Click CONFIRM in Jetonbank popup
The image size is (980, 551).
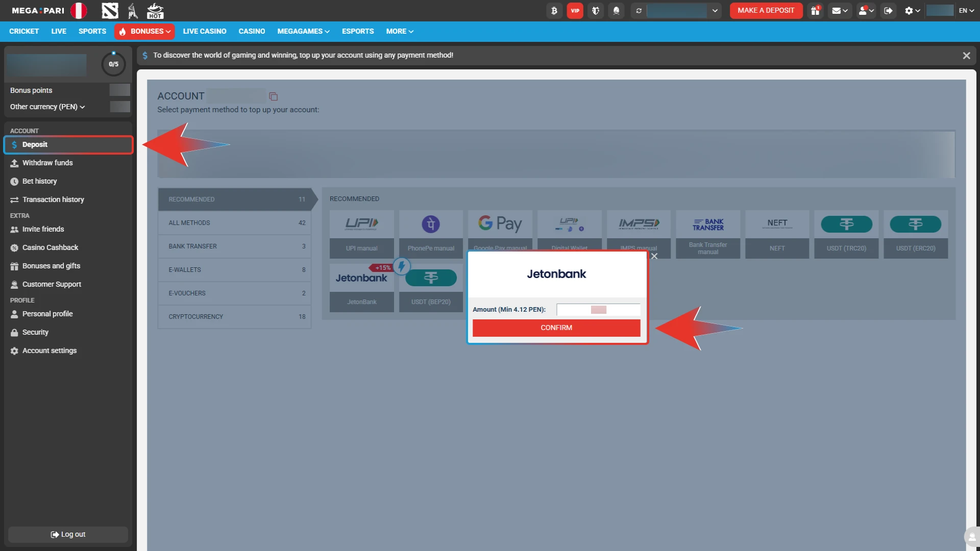pyautogui.click(x=556, y=328)
